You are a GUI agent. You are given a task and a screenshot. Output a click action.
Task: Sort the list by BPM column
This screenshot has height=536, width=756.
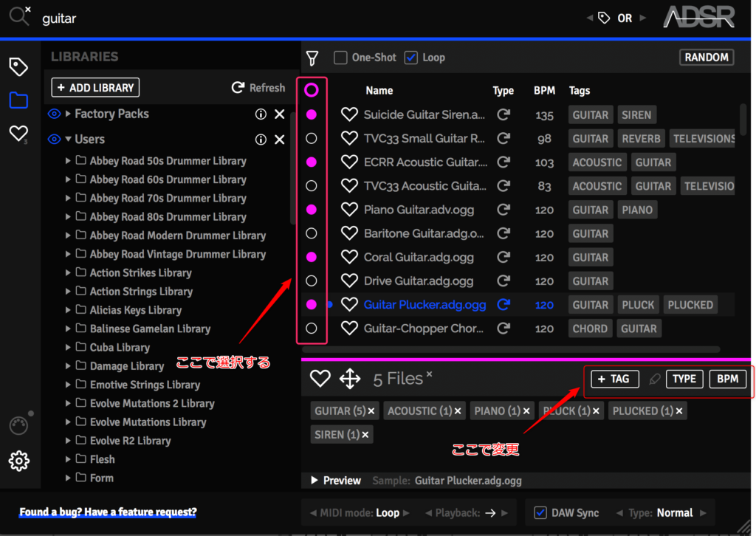(x=544, y=91)
